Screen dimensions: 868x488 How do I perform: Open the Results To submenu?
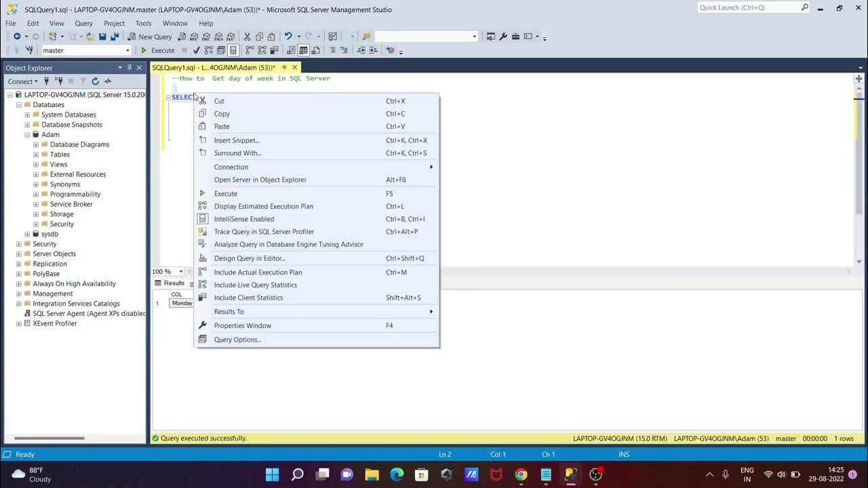click(317, 312)
